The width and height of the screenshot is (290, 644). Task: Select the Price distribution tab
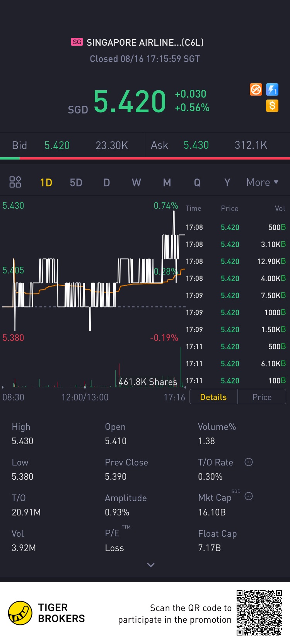coord(262,397)
